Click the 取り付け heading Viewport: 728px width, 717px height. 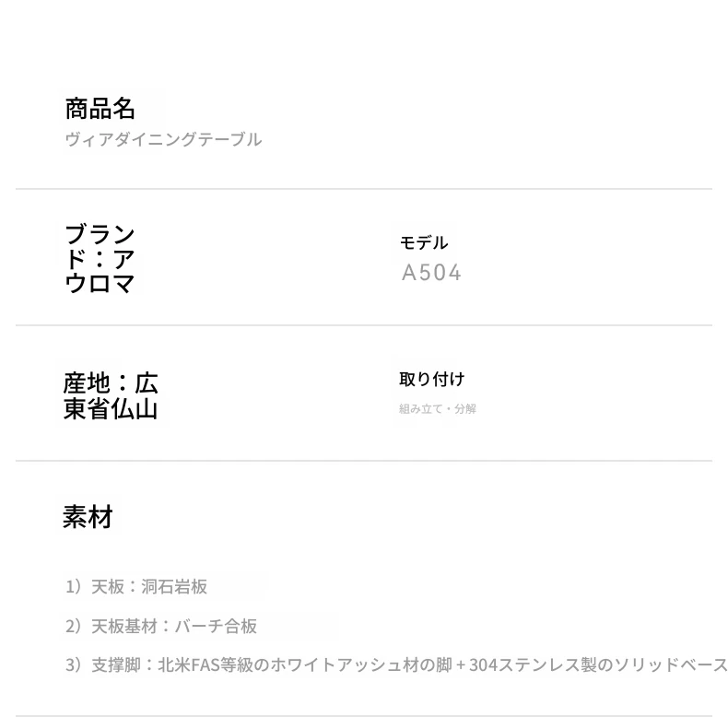click(x=432, y=379)
